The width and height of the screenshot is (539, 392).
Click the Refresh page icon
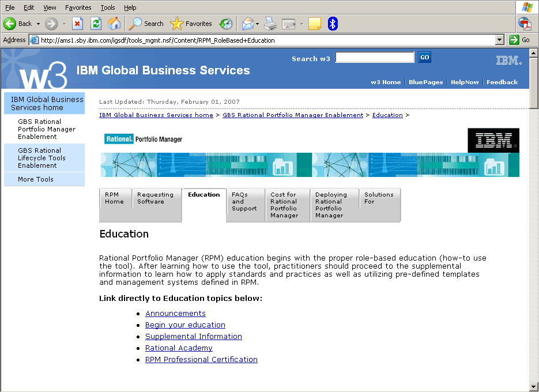pos(96,24)
